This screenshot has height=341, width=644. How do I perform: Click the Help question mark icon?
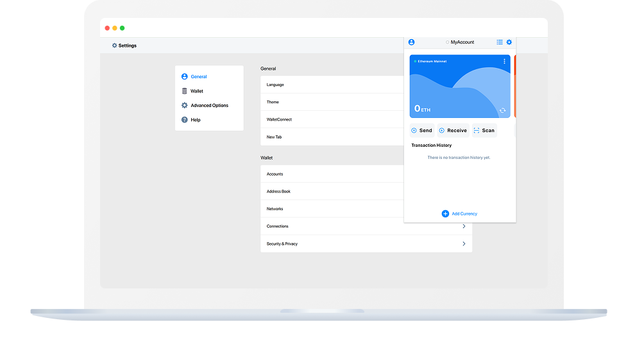click(185, 120)
